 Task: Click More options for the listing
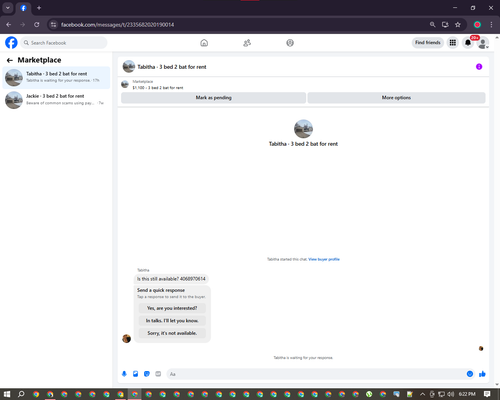(396, 98)
